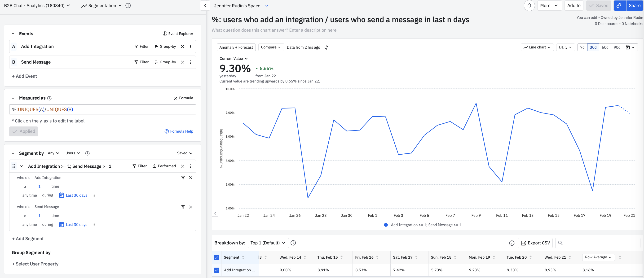Viewport: 644px width, 278px height.
Task: Expand the Top 1 (Default) breakdown dropdown
Action: [268, 243]
